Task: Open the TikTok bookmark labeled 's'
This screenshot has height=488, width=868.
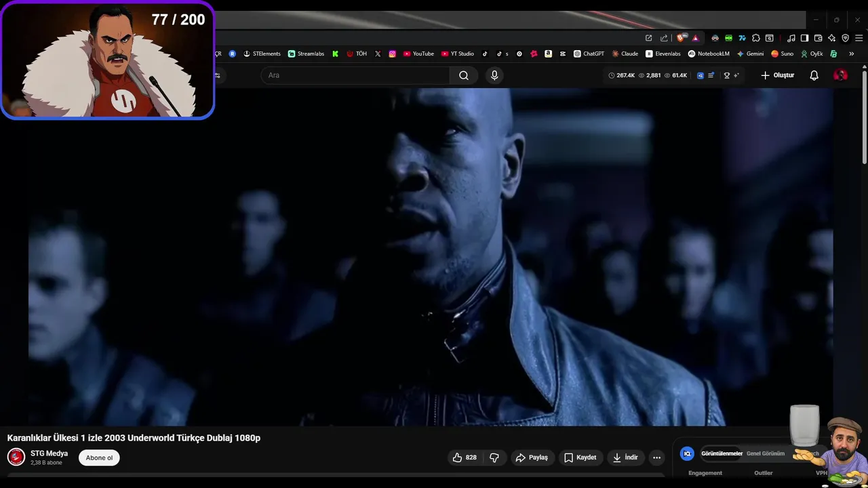Action: pyautogui.click(x=502, y=54)
